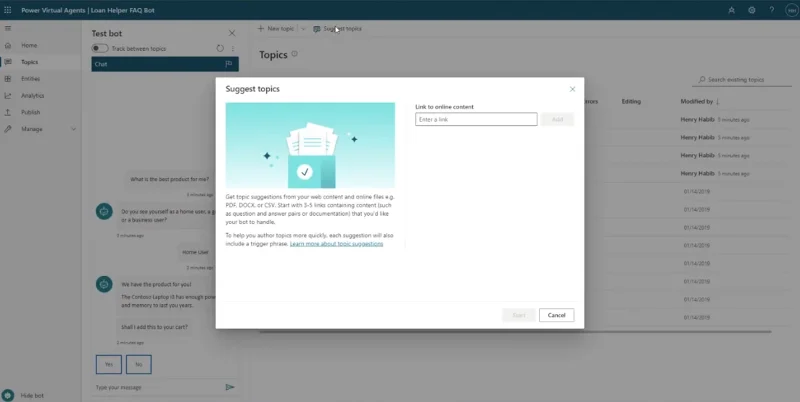Select Topics in the sidebar

pyautogui.click(x=30, y=62)
